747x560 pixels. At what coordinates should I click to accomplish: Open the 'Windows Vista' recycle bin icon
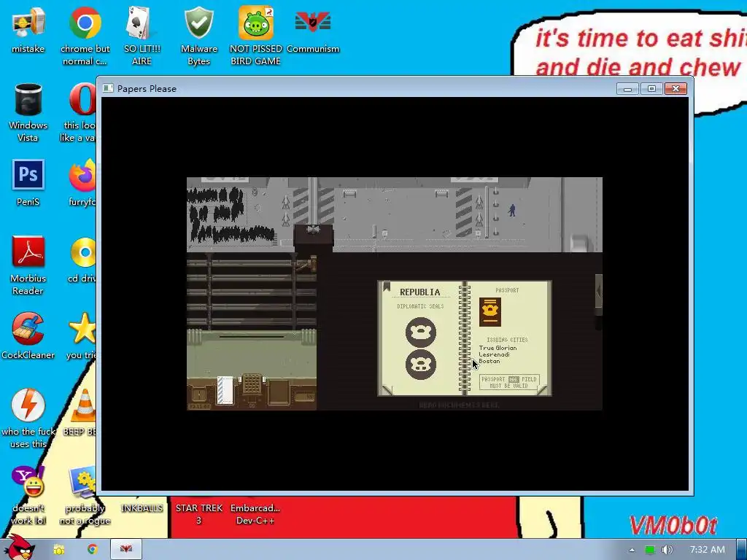click(28, 112)
